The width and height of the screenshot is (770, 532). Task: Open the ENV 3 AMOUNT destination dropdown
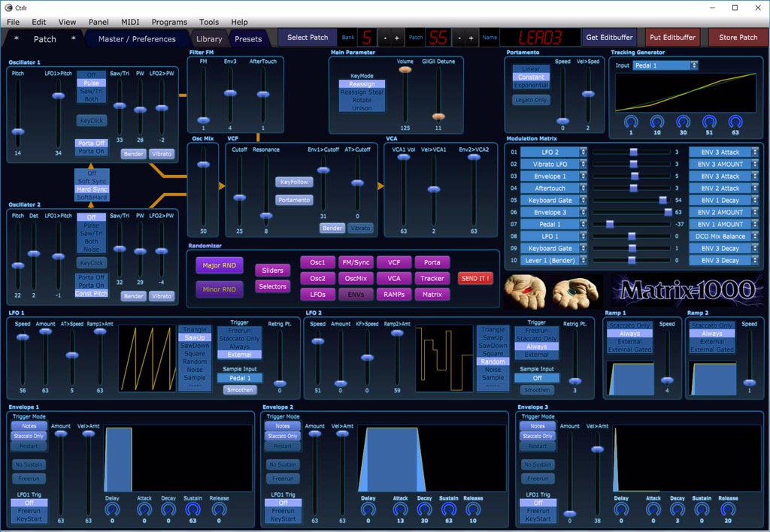point(723,164)
